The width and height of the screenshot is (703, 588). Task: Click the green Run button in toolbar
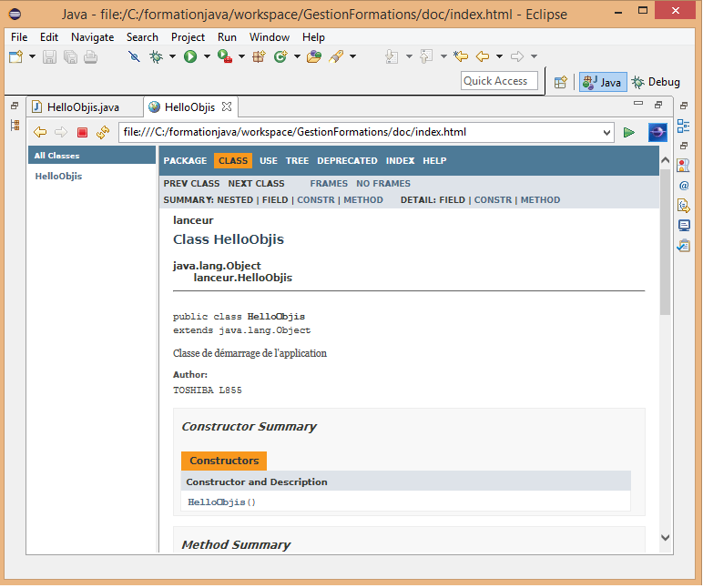(x=190, y=56)
